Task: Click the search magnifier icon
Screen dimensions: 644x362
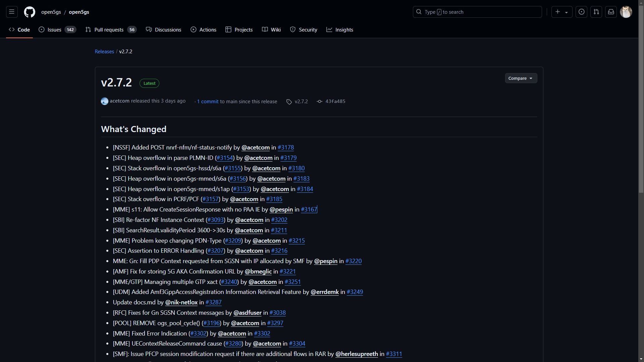Action: click(x=419, y=12)
